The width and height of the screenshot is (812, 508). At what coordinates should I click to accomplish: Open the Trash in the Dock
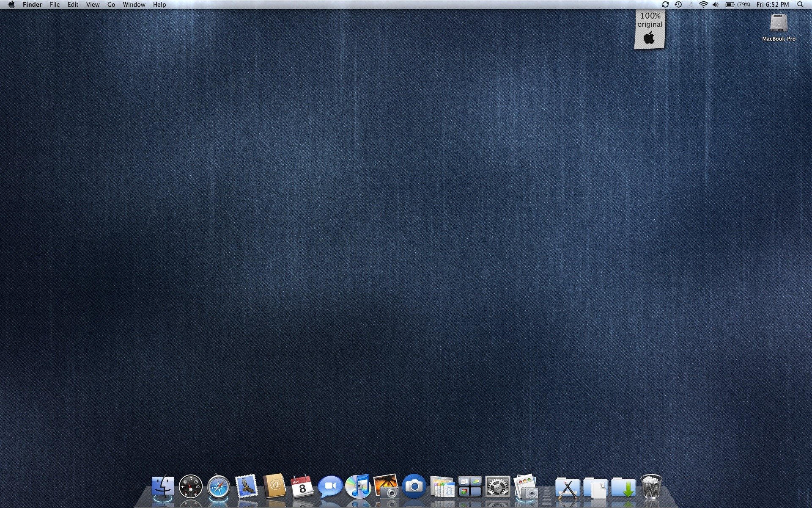651,487
